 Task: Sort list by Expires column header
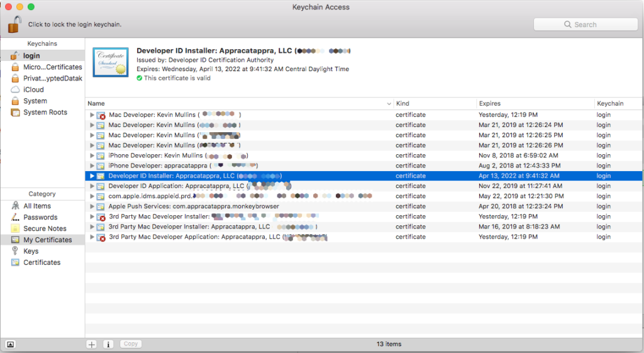coord(535,103)
